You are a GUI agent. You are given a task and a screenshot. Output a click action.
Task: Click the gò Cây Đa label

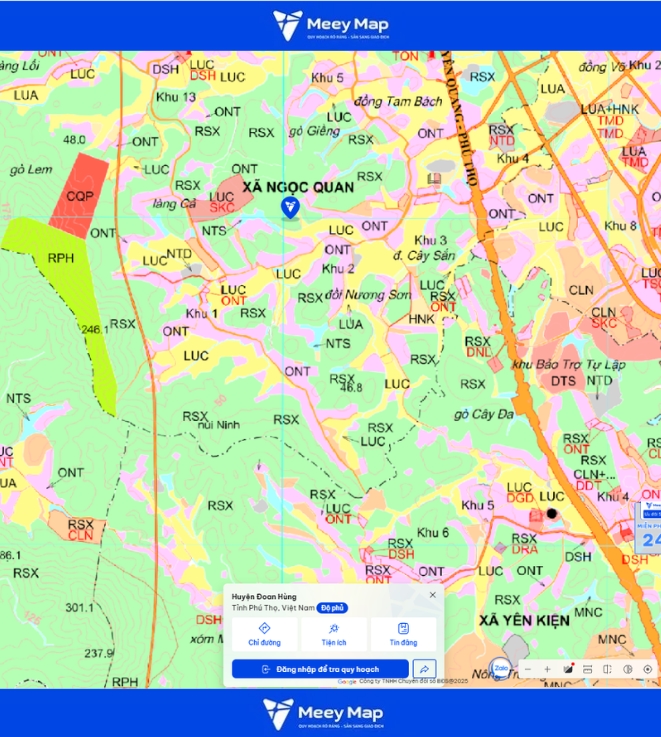[x=484, y=414]
